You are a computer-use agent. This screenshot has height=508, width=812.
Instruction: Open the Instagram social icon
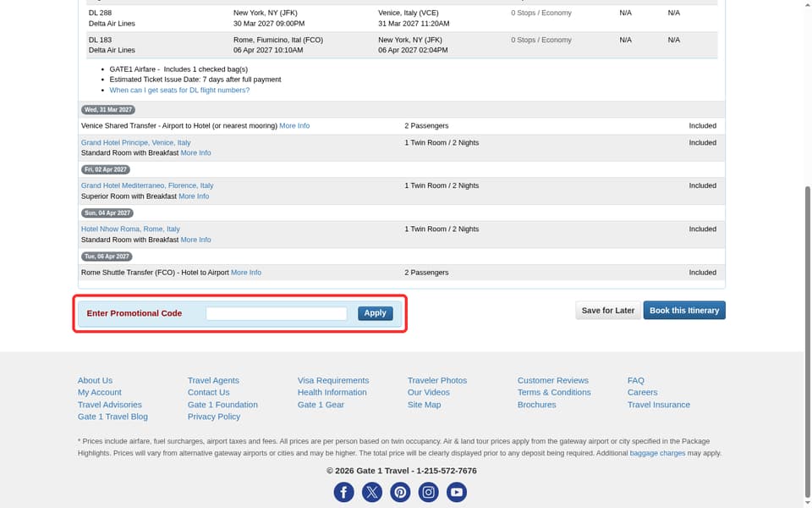(428, 492)
